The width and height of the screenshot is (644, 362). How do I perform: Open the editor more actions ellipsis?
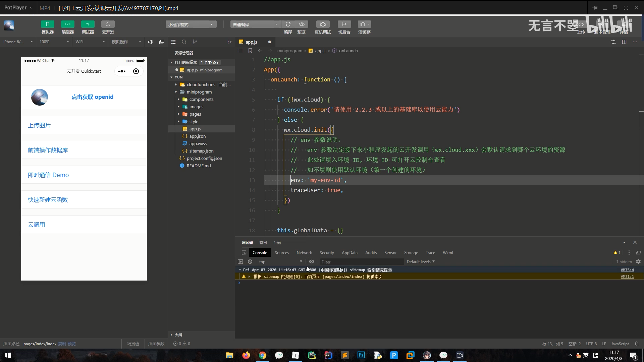click(x=635, y=42)
